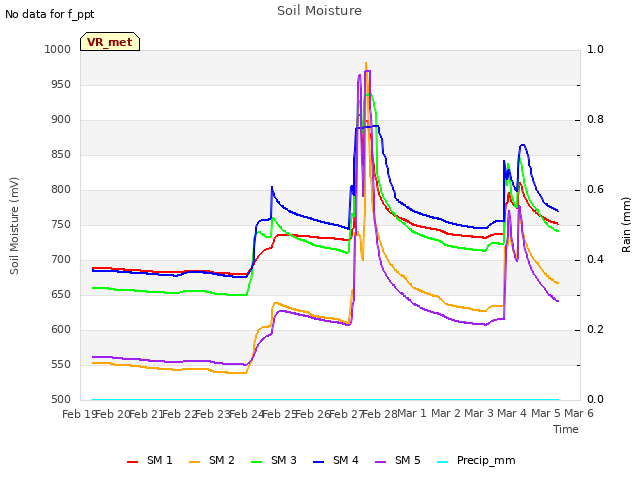This screenshot has width=640, height=480.
Task: Click the 850 value on left axis
Action: coord(61,155)
